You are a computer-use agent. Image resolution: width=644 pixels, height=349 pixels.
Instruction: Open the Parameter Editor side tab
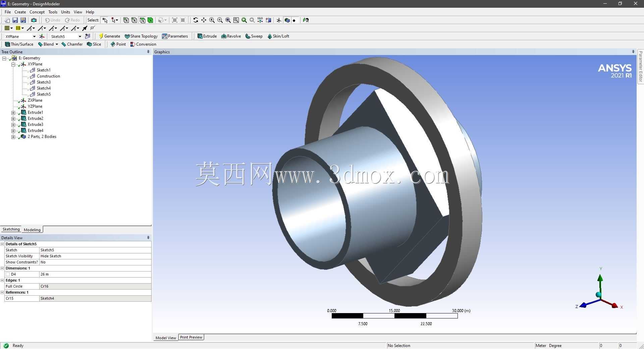(x=640, y=66)
